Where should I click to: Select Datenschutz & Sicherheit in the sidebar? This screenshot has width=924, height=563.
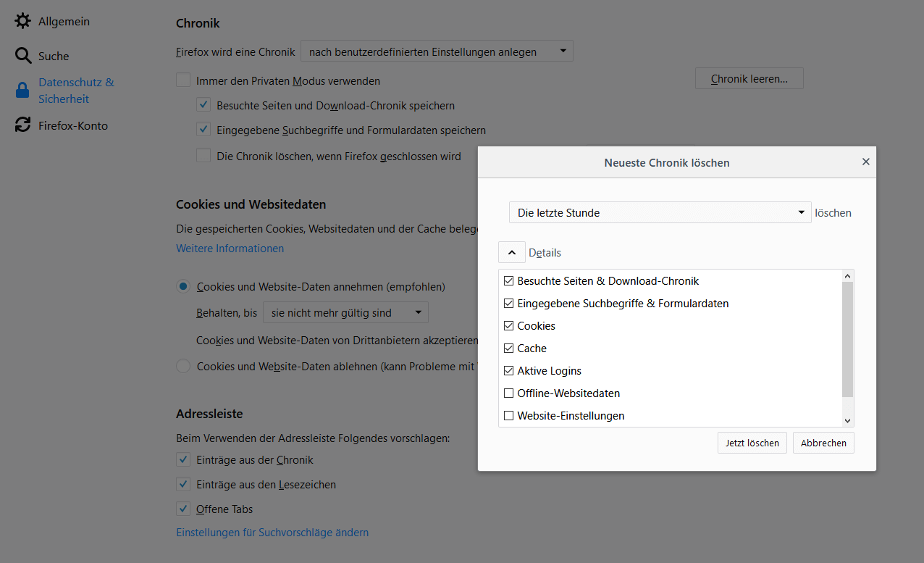coord(76,91)
